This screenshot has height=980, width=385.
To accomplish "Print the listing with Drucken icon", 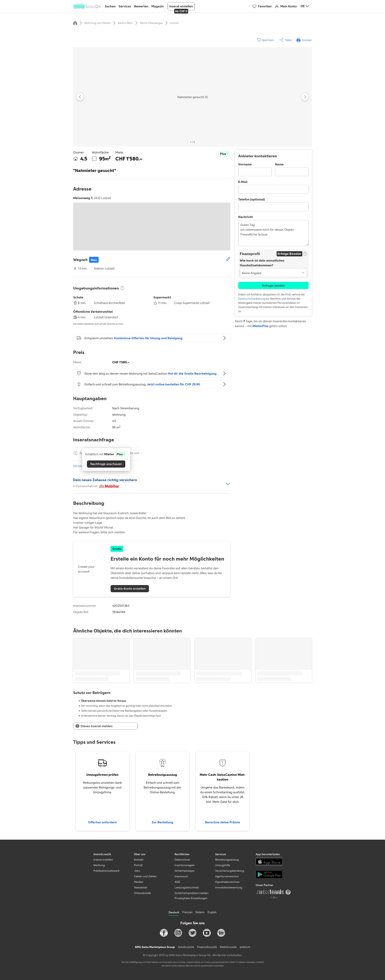I will click(298, 40).
